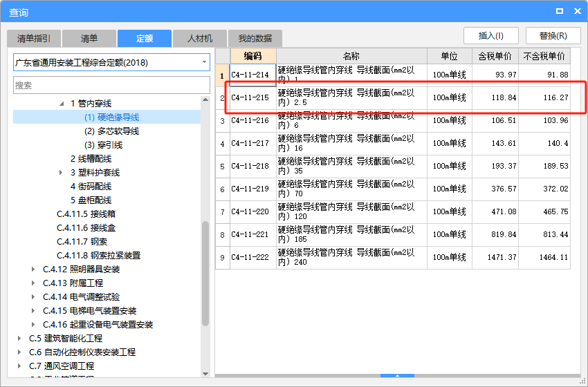Select C.4.11.6 接线盒 tree item
The width and height of the screenshot is (588, 387).
(86, 228)
